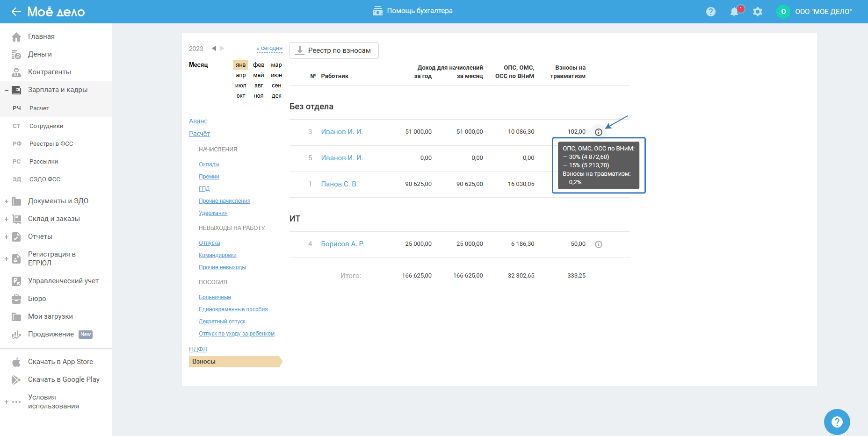Expand the Склад и заказы section
The width and height of the screenshot is (868, 436).
point(7,219)
